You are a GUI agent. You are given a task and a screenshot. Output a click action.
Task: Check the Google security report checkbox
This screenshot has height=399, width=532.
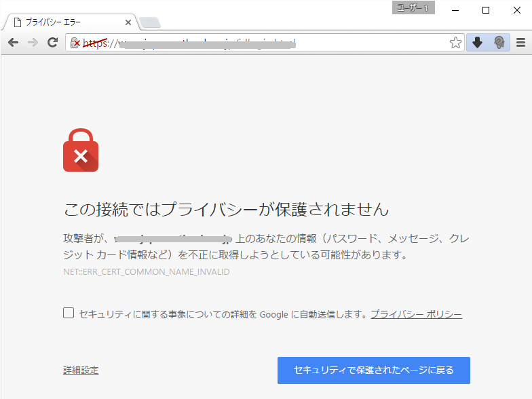[x=69, y=313]
